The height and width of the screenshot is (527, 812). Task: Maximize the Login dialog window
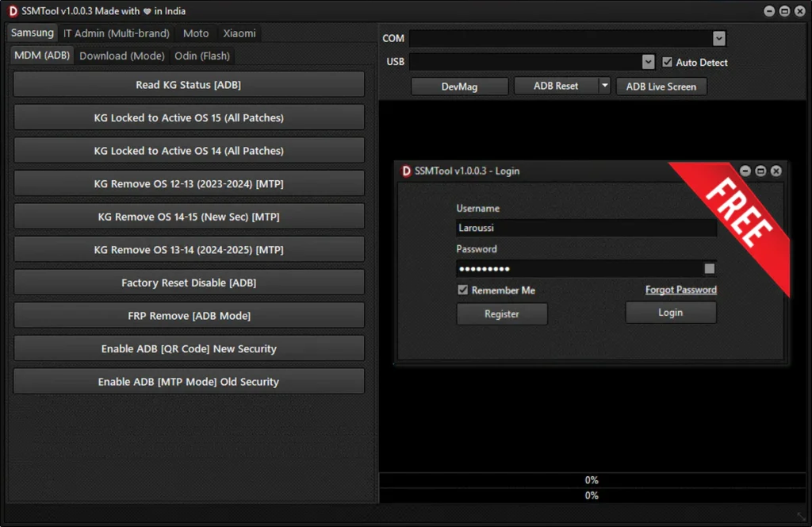pyautogui.click(x=760, y=171)
